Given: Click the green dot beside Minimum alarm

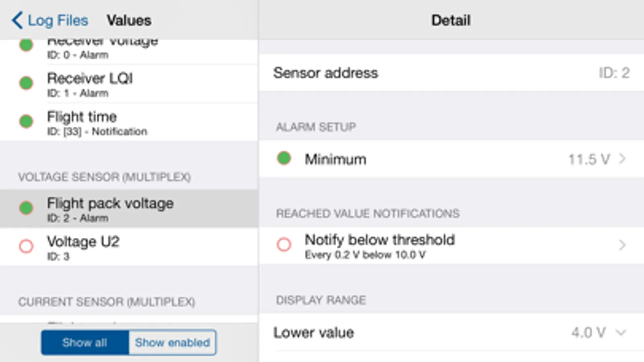Looking at the screenshot, I should (x=284, y=158).
